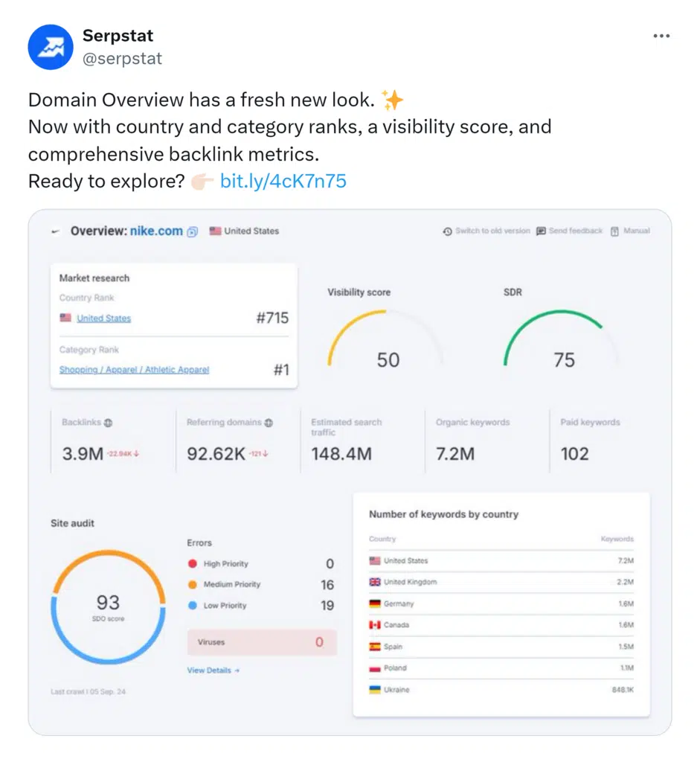
Task: Click the external-link icon beside nike.com
Action: click(x=193, y=231)
